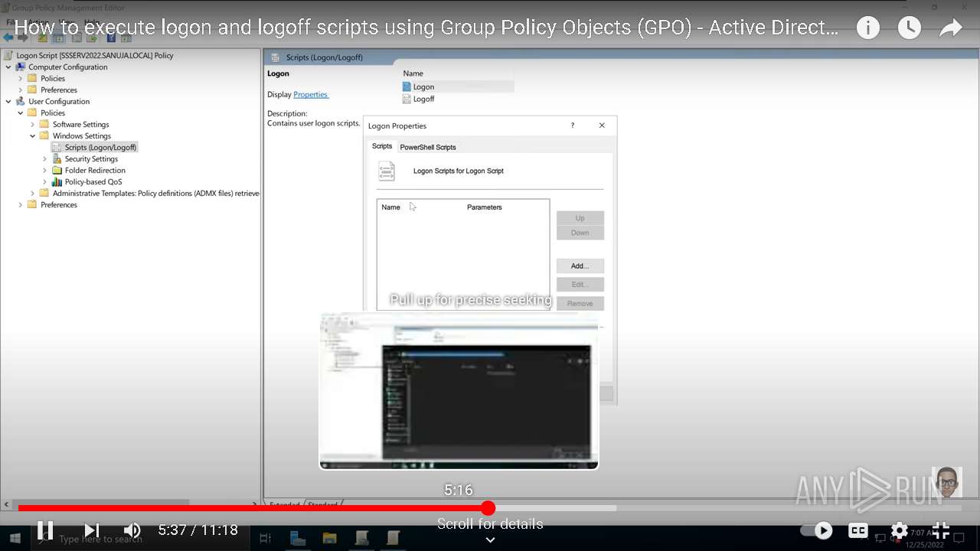Select Software Settings folder

[x=44, y=124]
